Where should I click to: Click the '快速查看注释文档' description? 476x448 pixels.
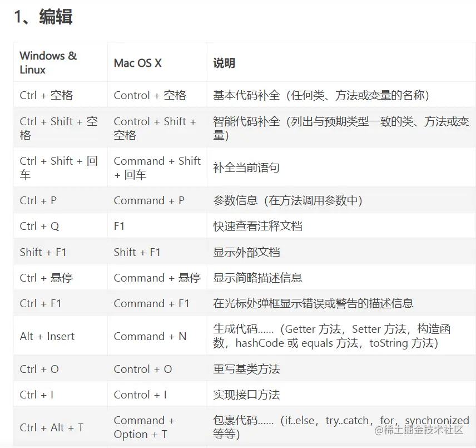[x=257, y=227]
